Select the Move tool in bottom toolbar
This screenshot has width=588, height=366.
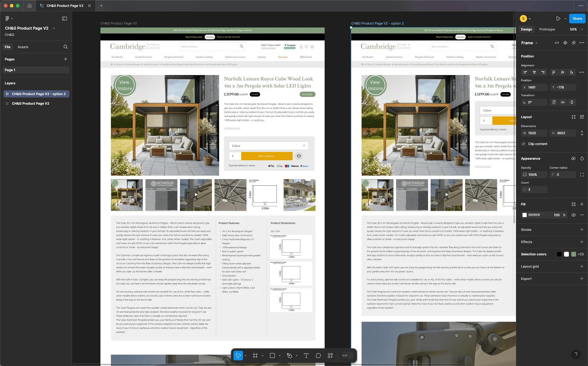pos(238,356)
